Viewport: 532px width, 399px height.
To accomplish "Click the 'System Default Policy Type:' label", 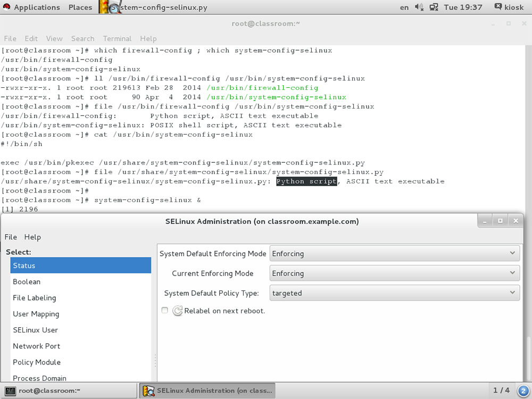I will 211,293.
